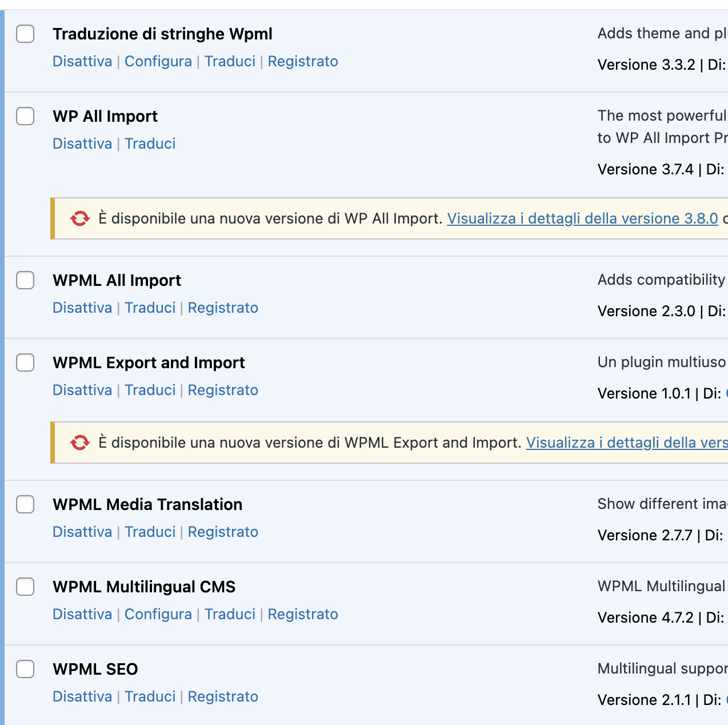Deactivate WP All Import with Disattiva
Viewport: 728px width, 725px height.
coord(82,144)
